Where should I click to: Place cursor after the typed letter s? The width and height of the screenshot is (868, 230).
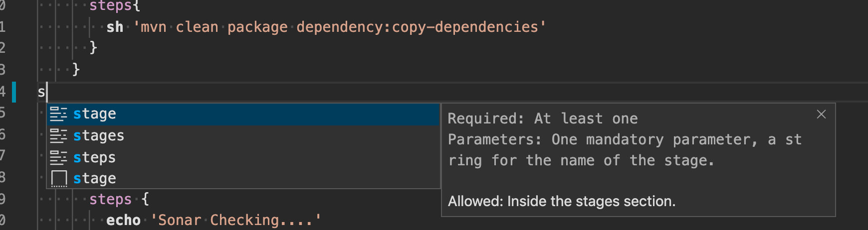(x=46, y=92)
